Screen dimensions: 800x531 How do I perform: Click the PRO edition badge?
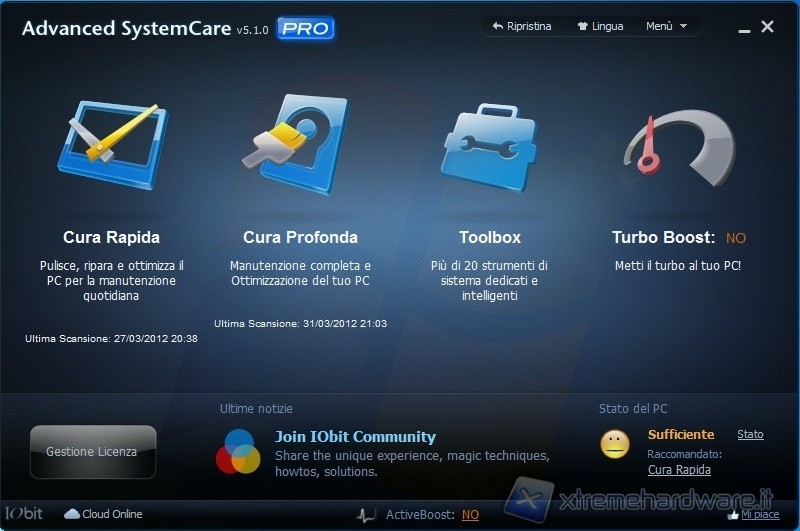pyautogui.click(x=305, y=29)
